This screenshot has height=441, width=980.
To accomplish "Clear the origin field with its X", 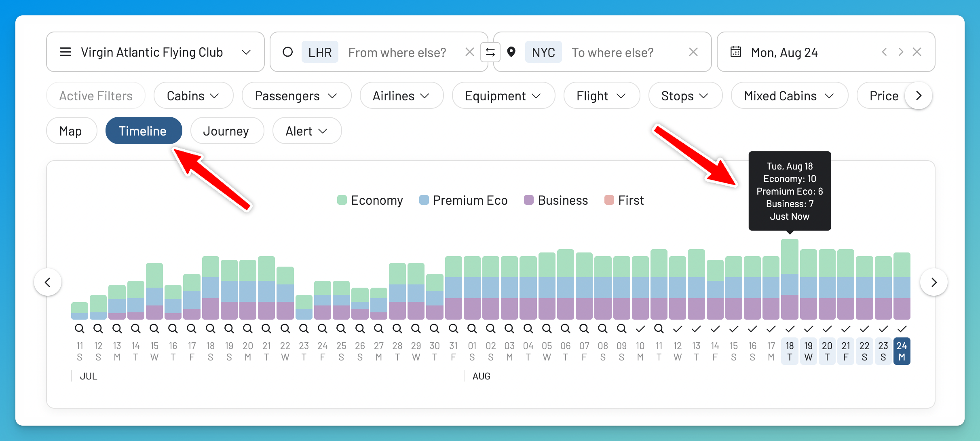I will (x=469, y=52).
